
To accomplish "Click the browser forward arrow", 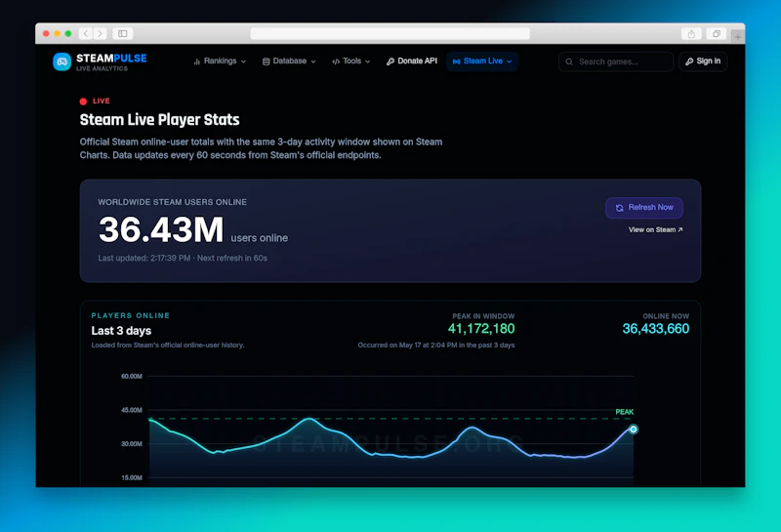I will tap(101, 33).
